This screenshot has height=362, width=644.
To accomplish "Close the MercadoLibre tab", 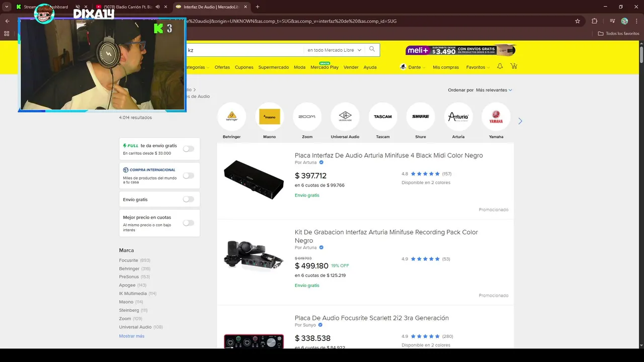I will 245,7.
